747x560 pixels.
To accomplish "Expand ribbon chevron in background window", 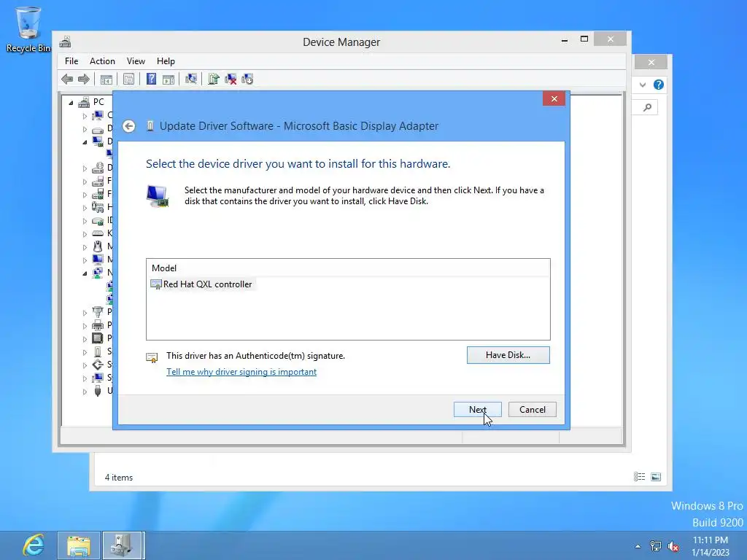I will pos(643,85).
